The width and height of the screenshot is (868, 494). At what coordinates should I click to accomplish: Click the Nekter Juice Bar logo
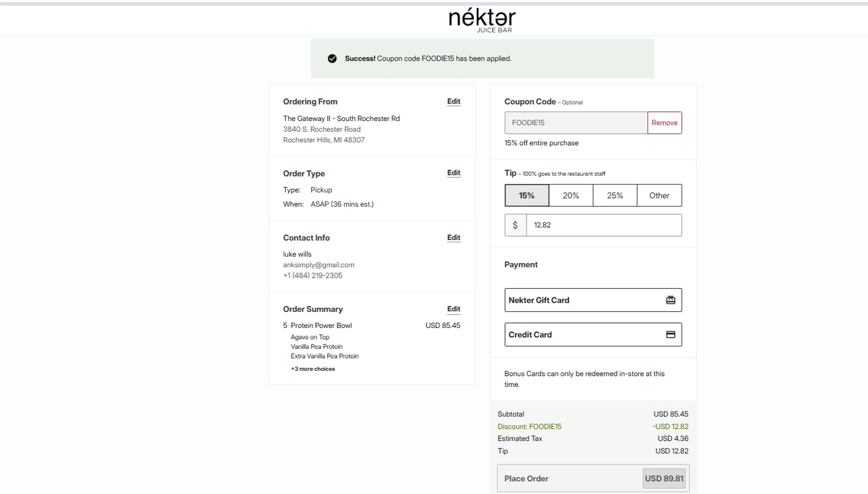(x=482, y=20)
